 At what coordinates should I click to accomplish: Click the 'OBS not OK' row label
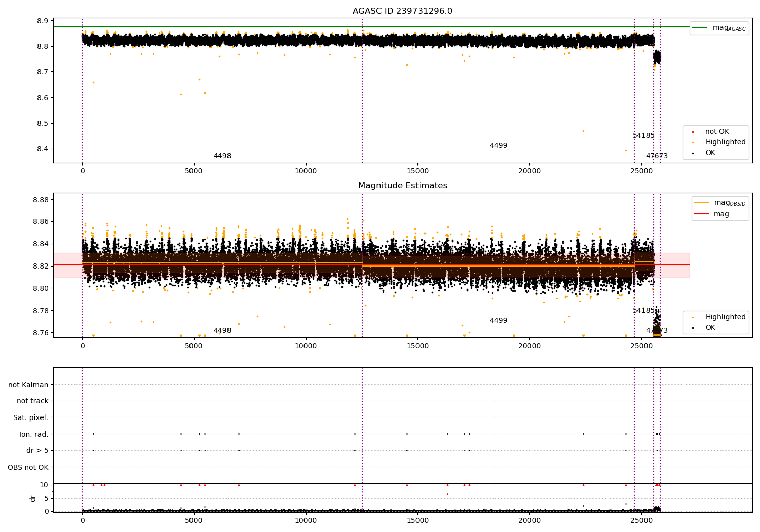28,467
